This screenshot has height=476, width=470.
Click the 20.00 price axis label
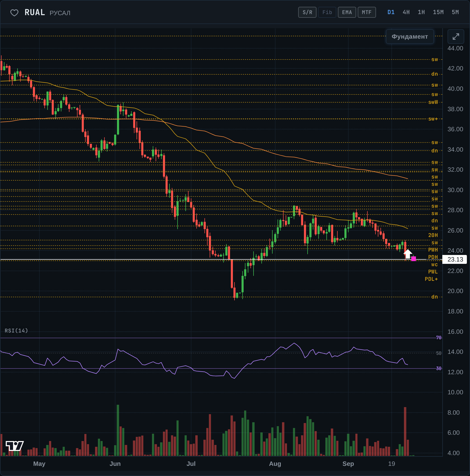(x=455, y=291)
